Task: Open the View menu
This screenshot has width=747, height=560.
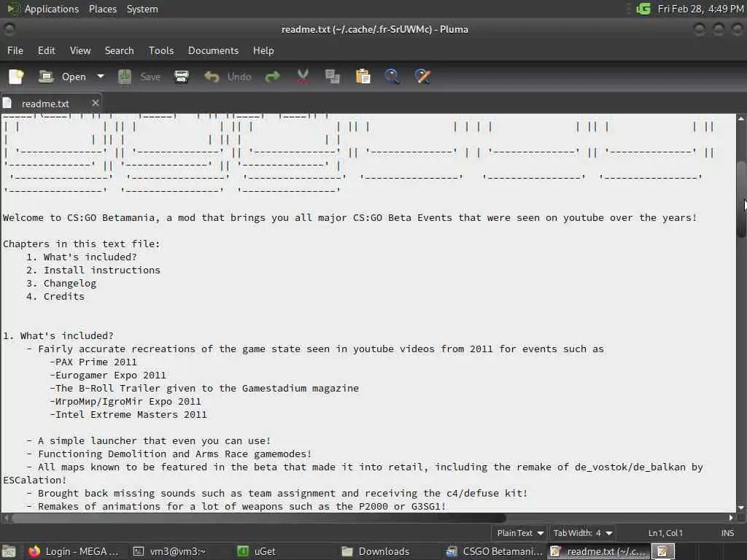Action: pyautogui.click(x=80, y=50)
